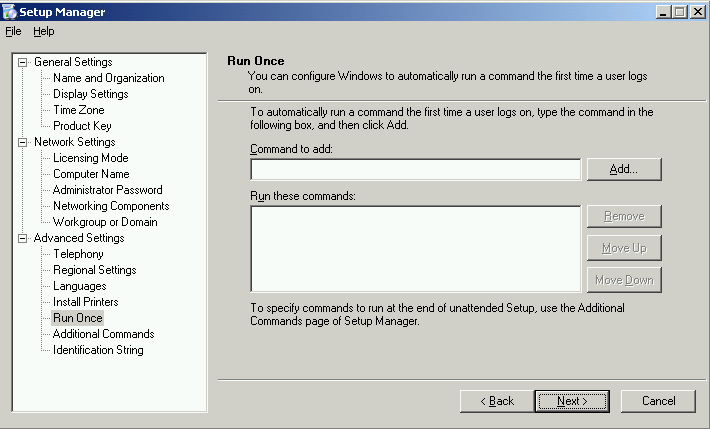This screenshot has width=710, height=429.
Task: Select Administrator Password in the tree
Action: tap(107, 190)
